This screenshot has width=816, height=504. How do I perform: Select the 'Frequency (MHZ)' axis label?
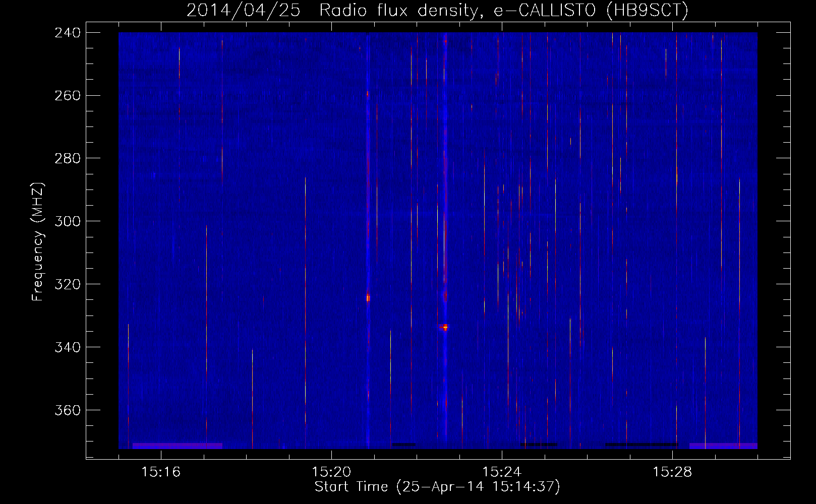pyautogui.click(x=38, y=241)
